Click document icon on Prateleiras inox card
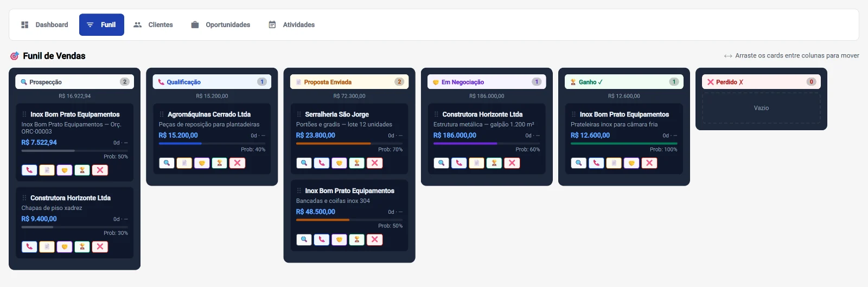868x287 pixels. (614, 163)
